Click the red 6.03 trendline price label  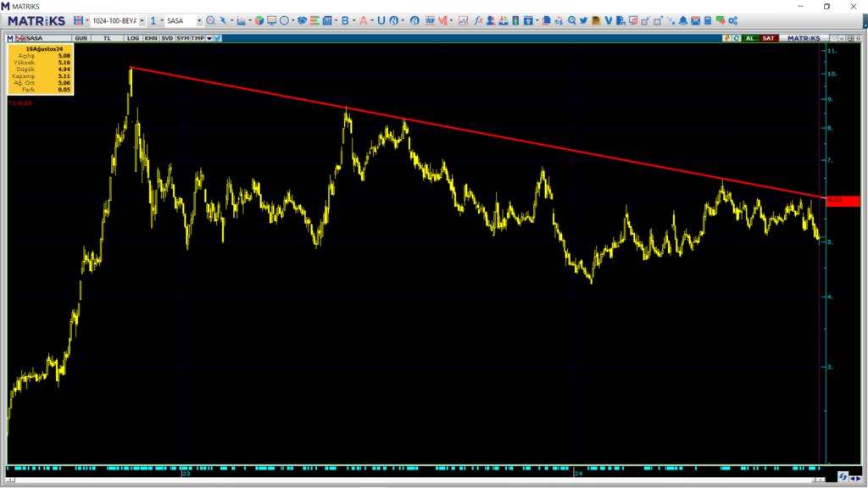point(843,200)
